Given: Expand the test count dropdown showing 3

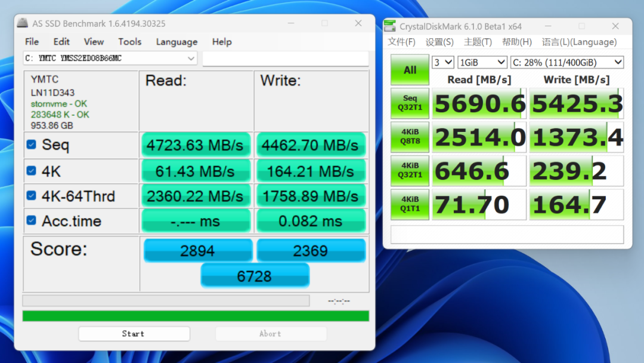Looking at the screenshot, I should (442, 63).
